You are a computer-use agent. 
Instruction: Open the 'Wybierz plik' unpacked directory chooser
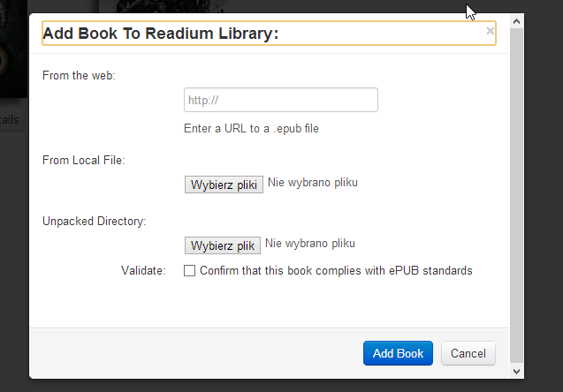click(x=223, y=245)
